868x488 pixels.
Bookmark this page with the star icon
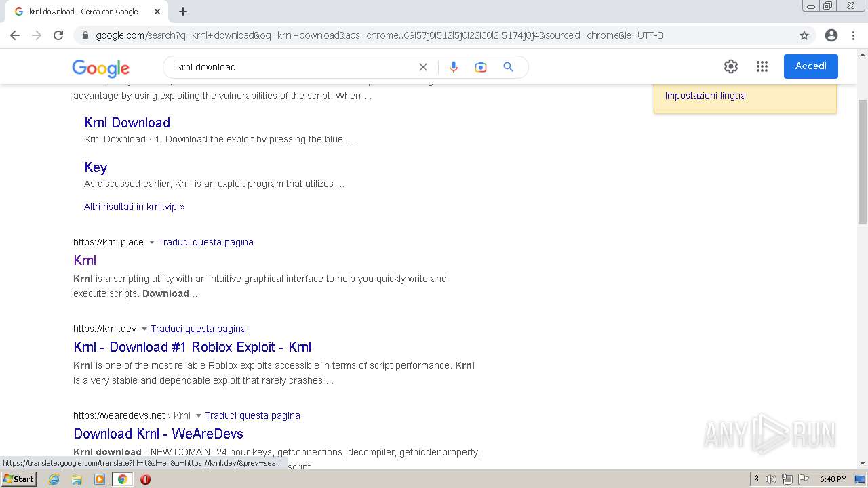click(x=804, y=35)
